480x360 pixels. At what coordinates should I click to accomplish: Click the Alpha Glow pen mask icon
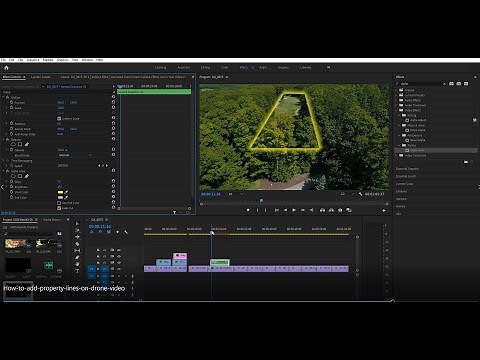(27, 176)
